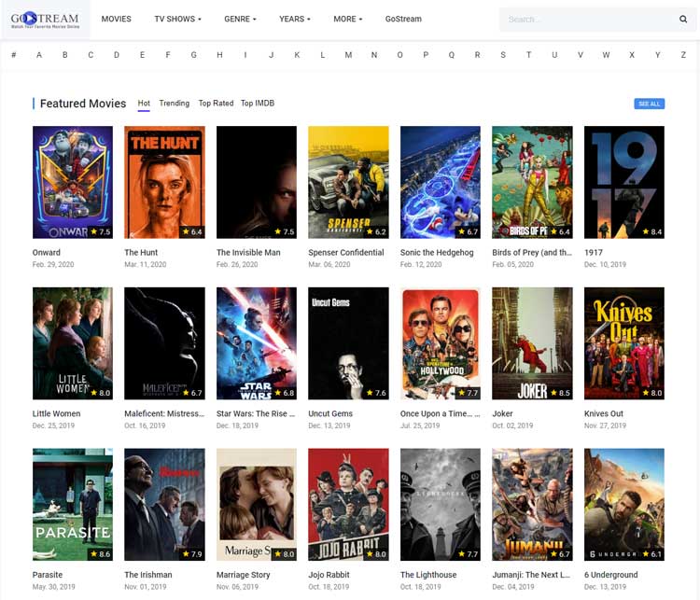Open the Joker poster
Screen dimensions: 700x600
533,343
